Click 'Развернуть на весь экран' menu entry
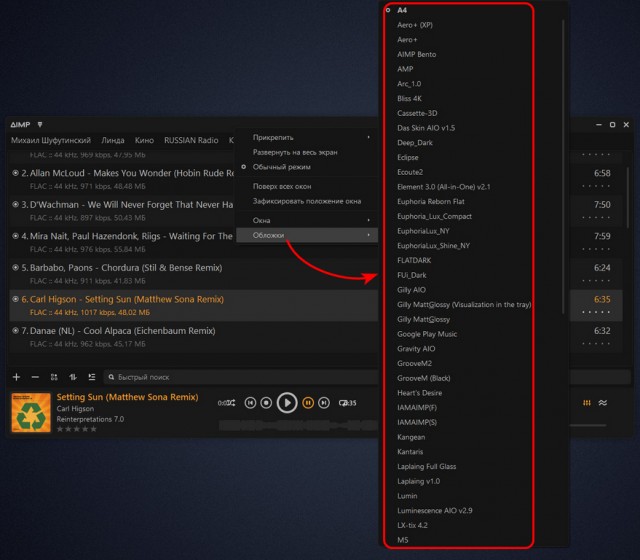640x560 pixels. (295, 152)
